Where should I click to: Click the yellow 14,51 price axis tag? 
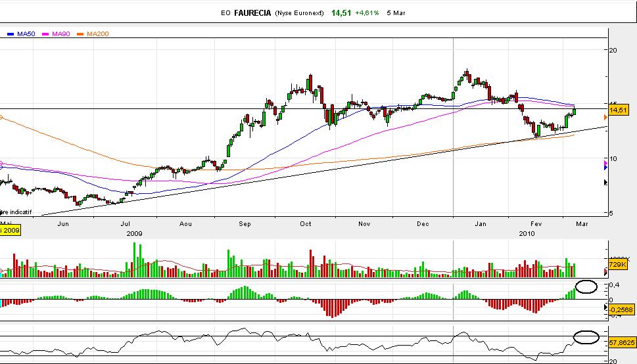618,110
